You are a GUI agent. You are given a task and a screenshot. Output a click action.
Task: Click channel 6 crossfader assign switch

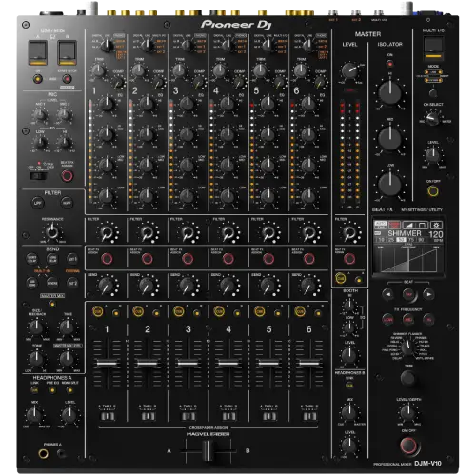[x=309, y=416]
